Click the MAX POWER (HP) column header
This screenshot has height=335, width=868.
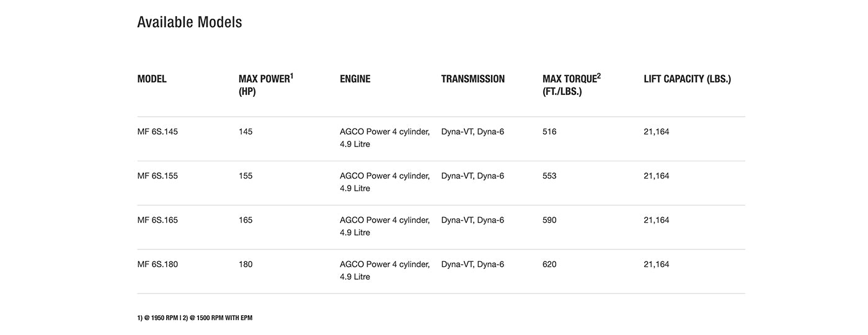click(265, 85)
